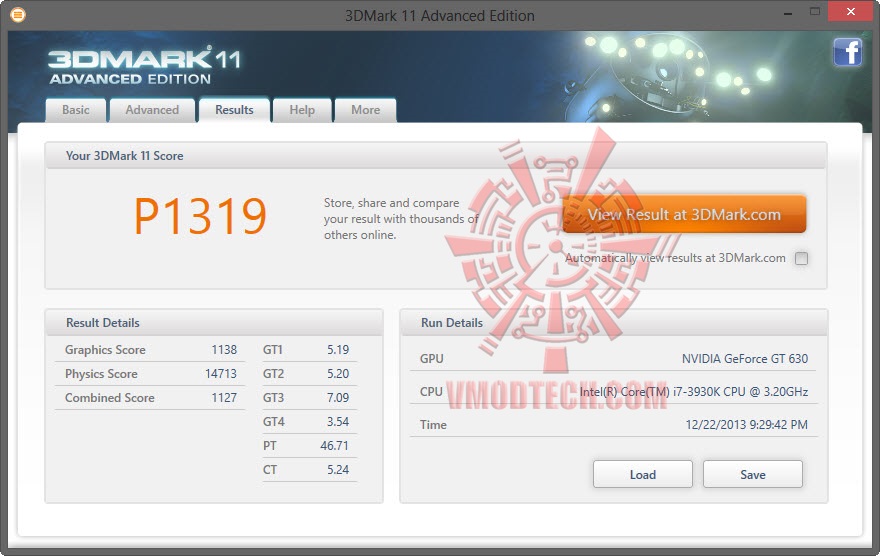
Task: Select the Physics Score value 14713
Action: coord(221,374)
